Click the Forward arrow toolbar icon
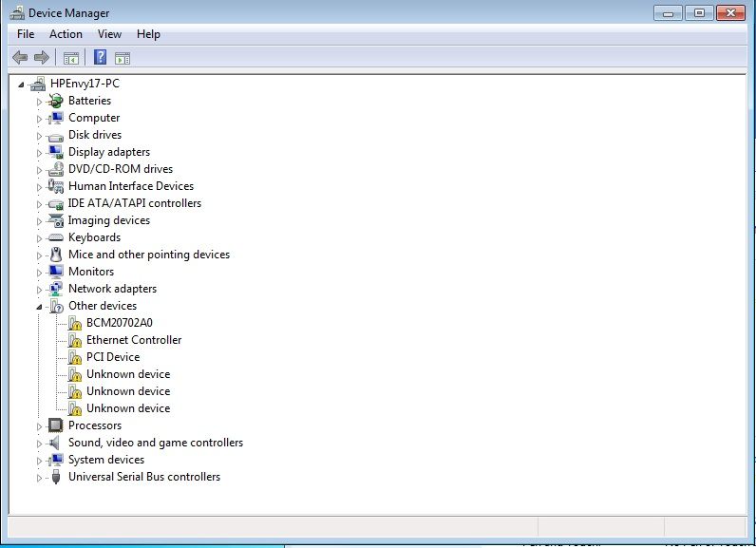The image size is (756, 548). pyautogui.click(x=41, y=58)
